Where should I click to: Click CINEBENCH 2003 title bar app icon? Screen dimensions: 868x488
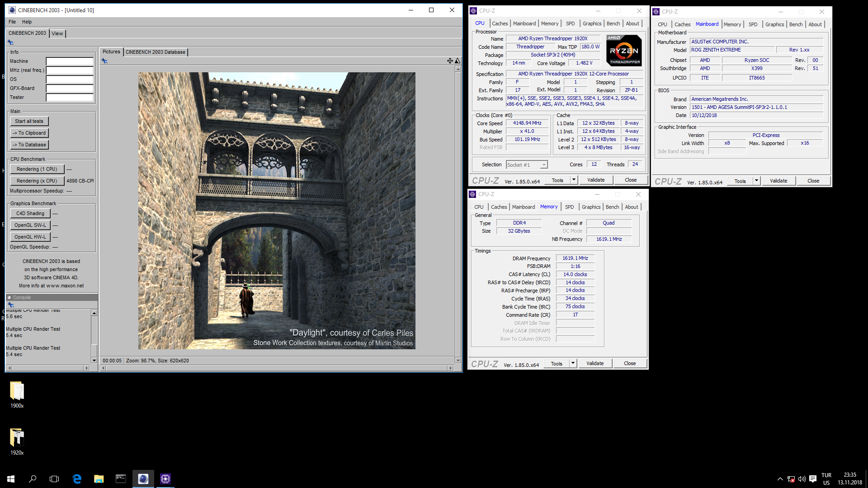click(12, 10)
